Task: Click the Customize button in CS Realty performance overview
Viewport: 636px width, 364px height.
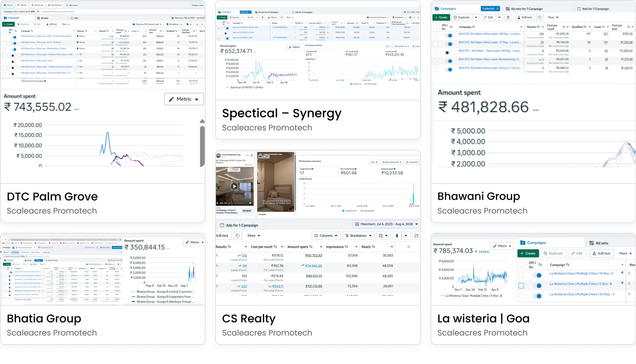Action: (412, 162)
